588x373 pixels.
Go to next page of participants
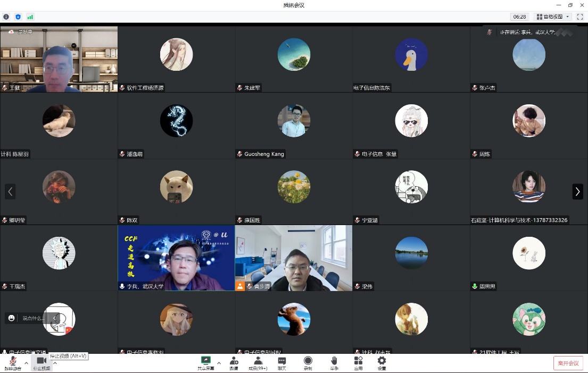577,192
